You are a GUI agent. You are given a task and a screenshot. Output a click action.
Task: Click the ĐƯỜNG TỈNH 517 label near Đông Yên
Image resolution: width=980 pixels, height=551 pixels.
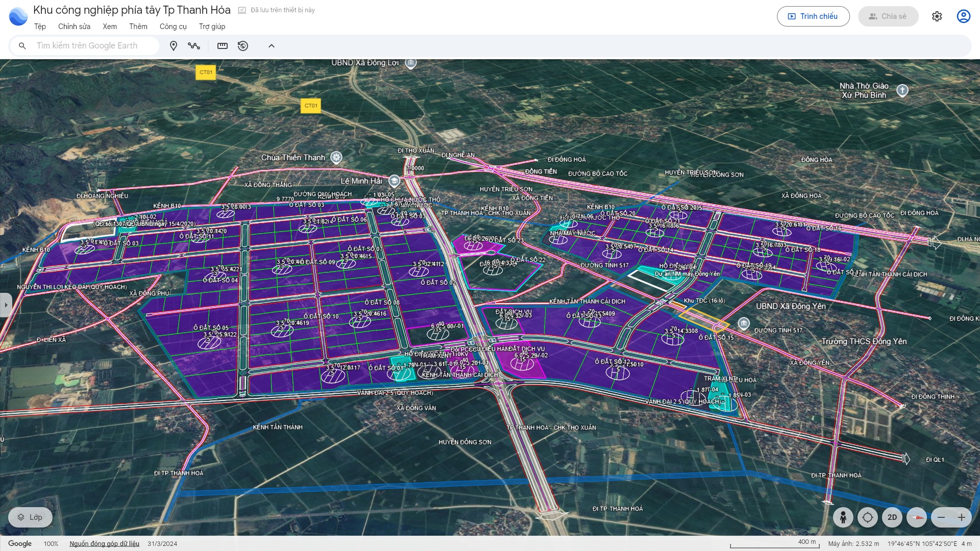click(x=778, y=331)
